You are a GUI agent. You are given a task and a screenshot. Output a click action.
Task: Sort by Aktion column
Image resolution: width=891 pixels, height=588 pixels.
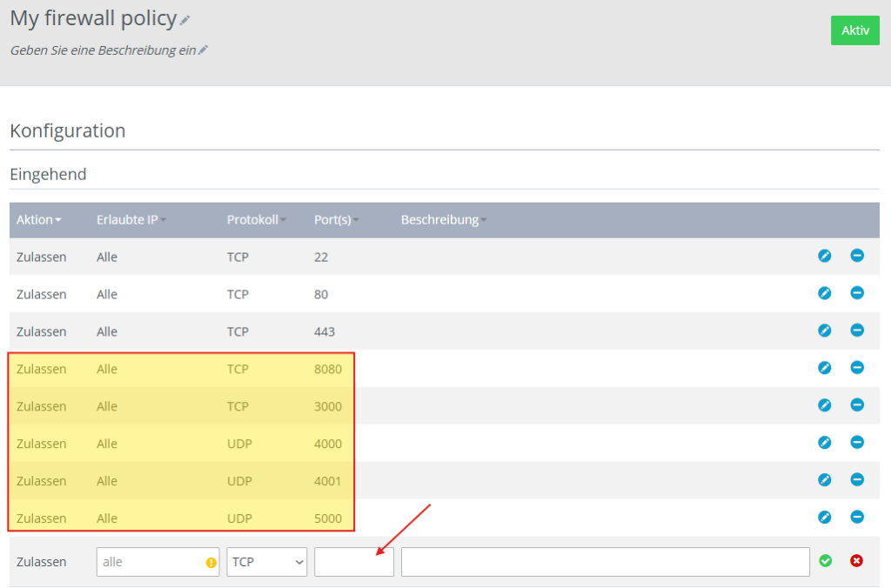point(38,220)
